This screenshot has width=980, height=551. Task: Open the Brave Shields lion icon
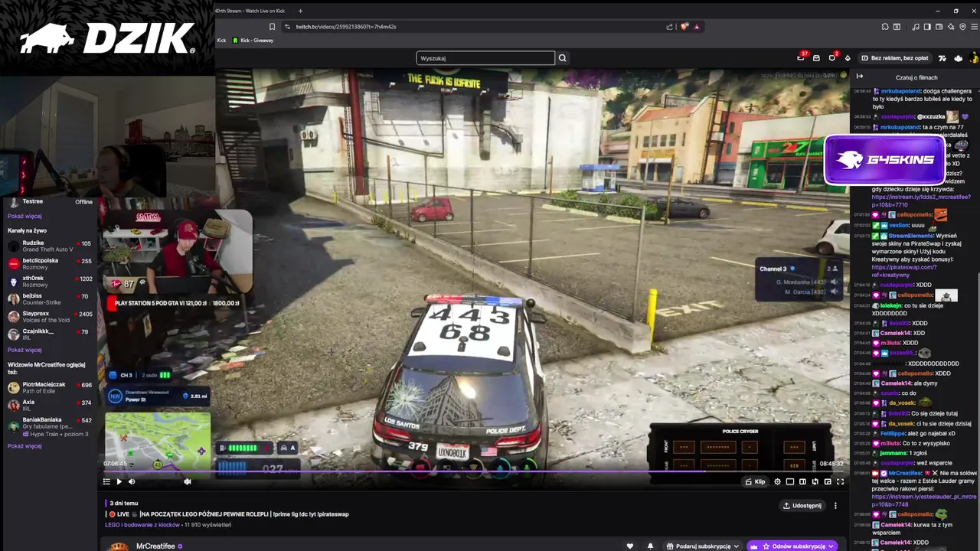pos(684,26)
